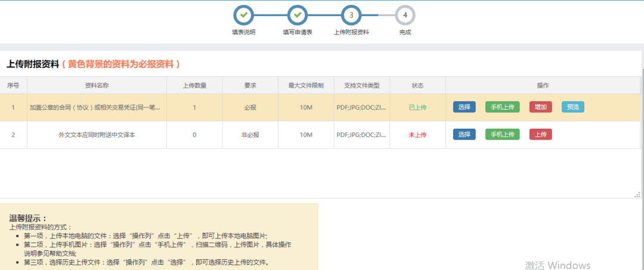Click red 增加 button in row 1
This screenshot has width=644, height=270.
[x=540, y=107]
